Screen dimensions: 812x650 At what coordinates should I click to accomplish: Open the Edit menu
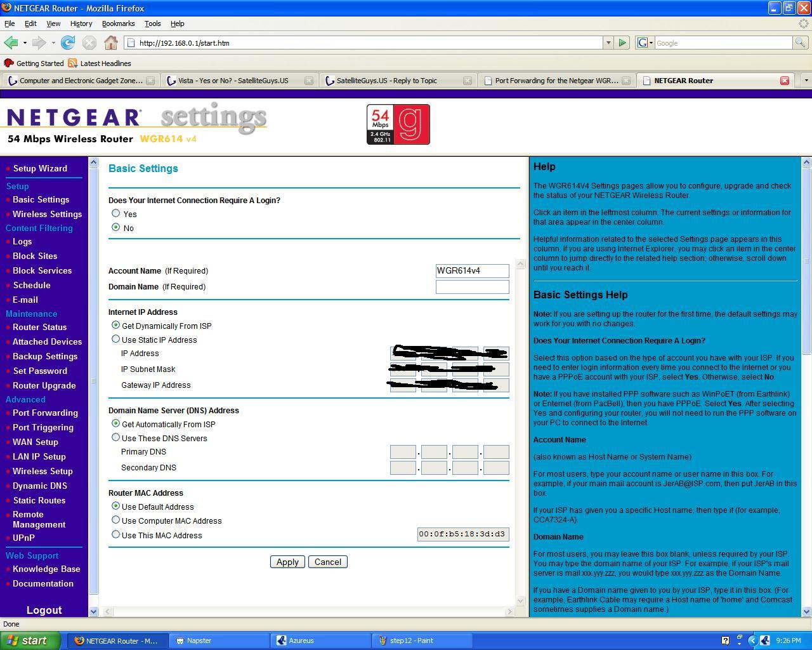tap(30, 23)
